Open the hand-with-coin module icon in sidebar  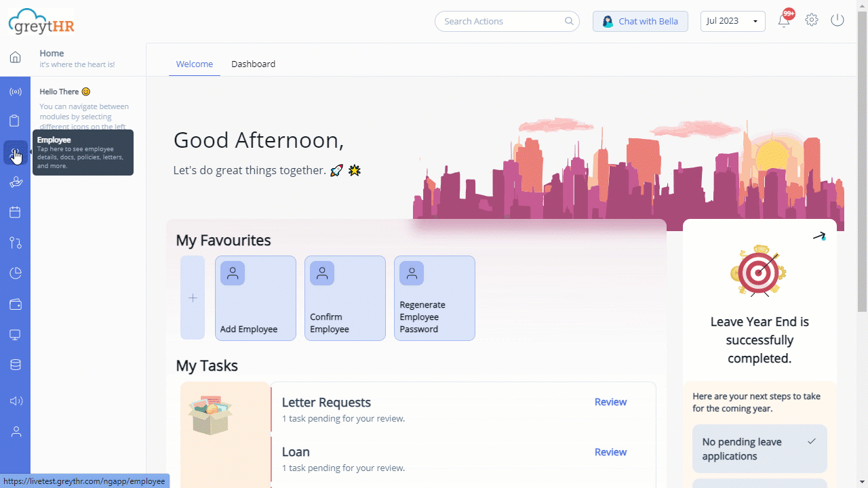point(15,182)
